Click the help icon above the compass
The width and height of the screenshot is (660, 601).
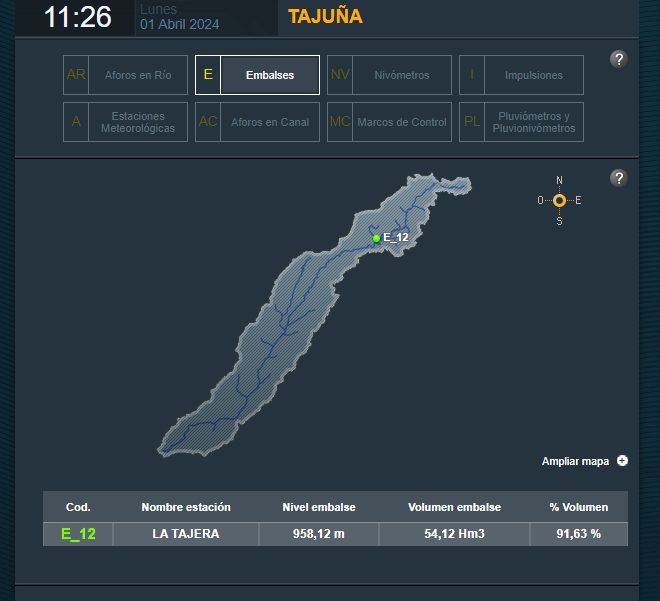tap(619, 178)
